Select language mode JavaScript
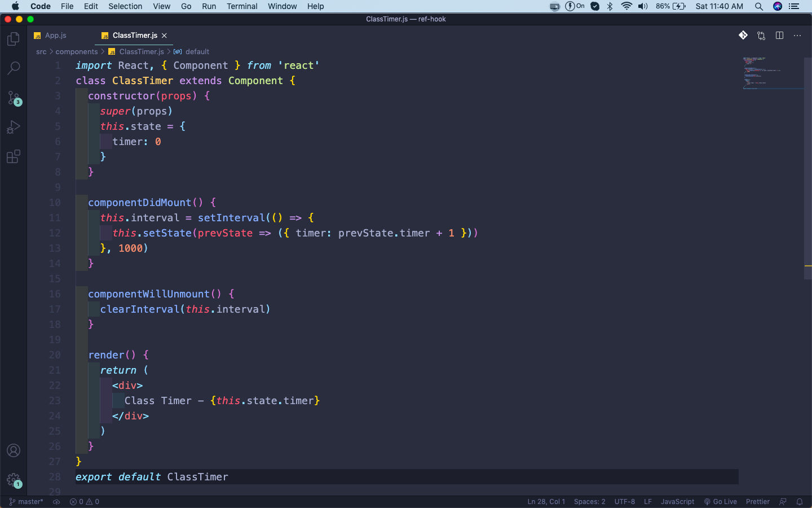 pyautogui.click(x=677, y=501)
